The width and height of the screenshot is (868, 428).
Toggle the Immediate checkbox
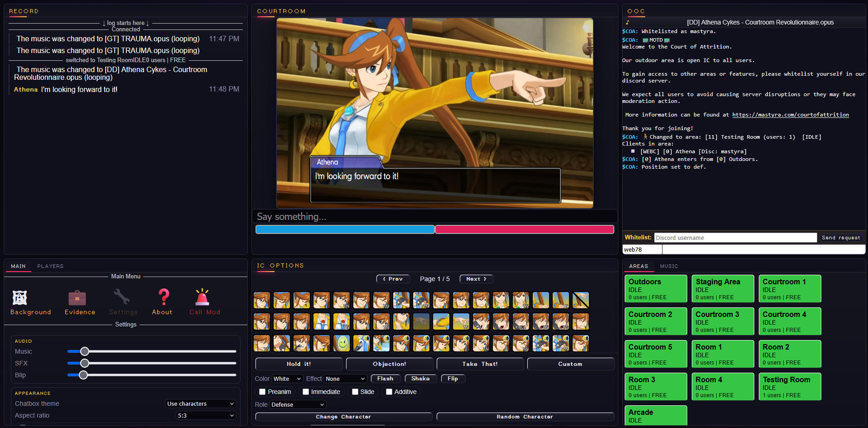pos(306,392)
